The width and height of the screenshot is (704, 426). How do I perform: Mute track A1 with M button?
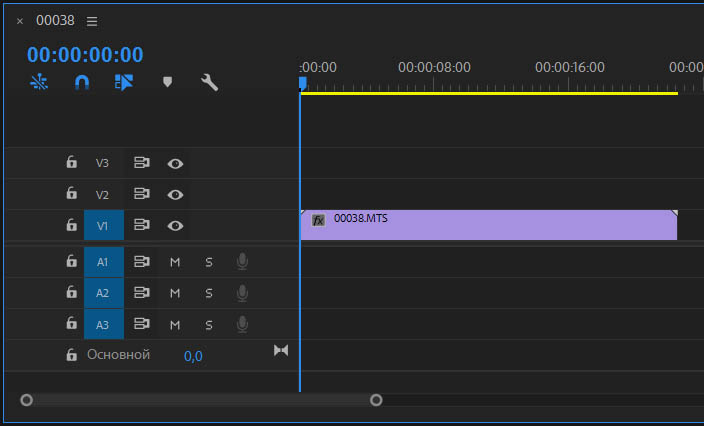(x=175, y=262)
